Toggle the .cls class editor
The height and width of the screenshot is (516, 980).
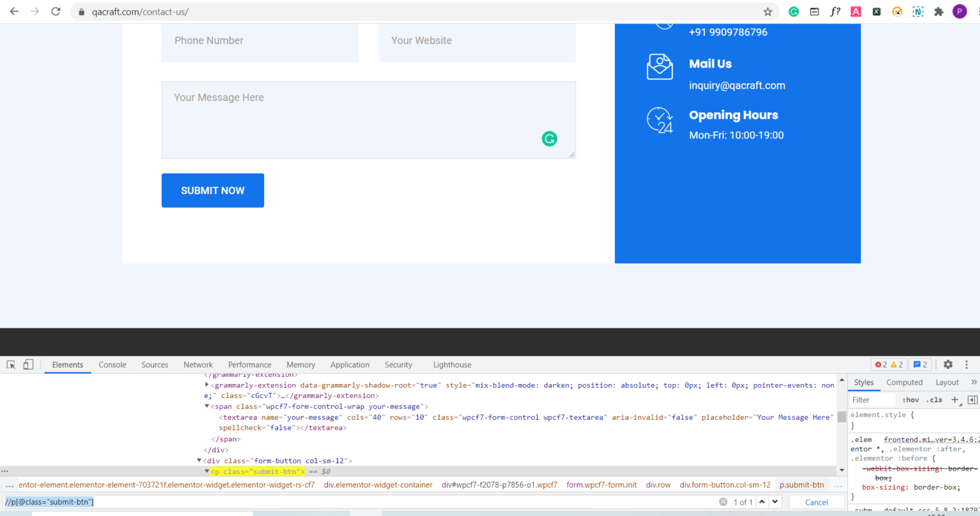(x=934, y=400)
